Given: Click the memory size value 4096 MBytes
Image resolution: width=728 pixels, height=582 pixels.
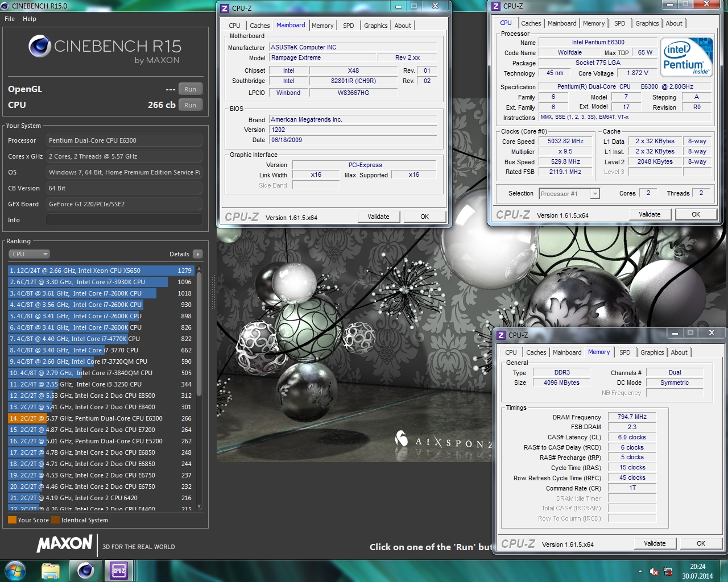Looking at the screenshot, I should pyautogui.click(x=561, y=383).
